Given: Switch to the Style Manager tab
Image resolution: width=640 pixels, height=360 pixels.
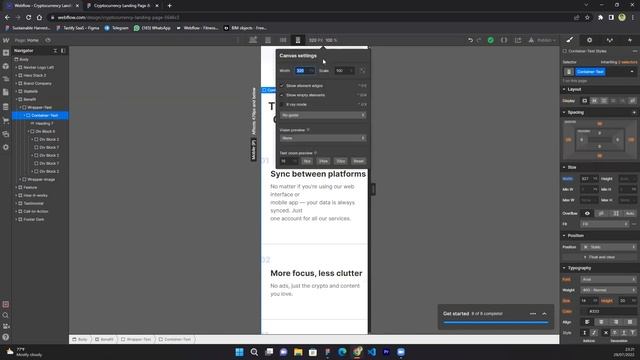Looking at the screenshot, I should pyautogui.click(x=610, y=40).
